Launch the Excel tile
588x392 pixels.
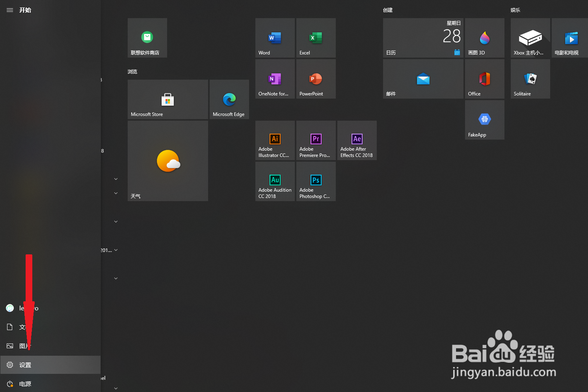pos(316,38)
